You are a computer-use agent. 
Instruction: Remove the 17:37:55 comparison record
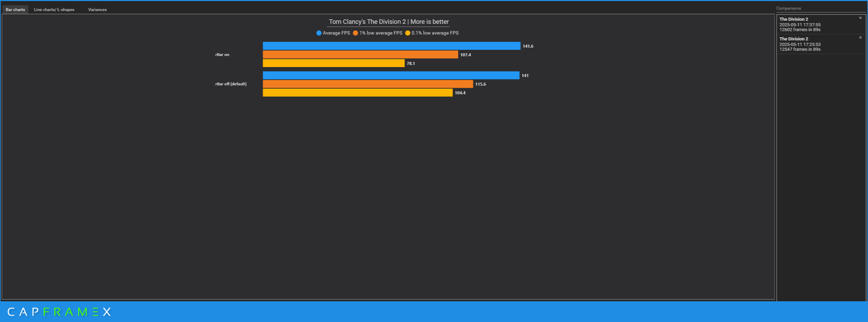click(x=860, y=18)
